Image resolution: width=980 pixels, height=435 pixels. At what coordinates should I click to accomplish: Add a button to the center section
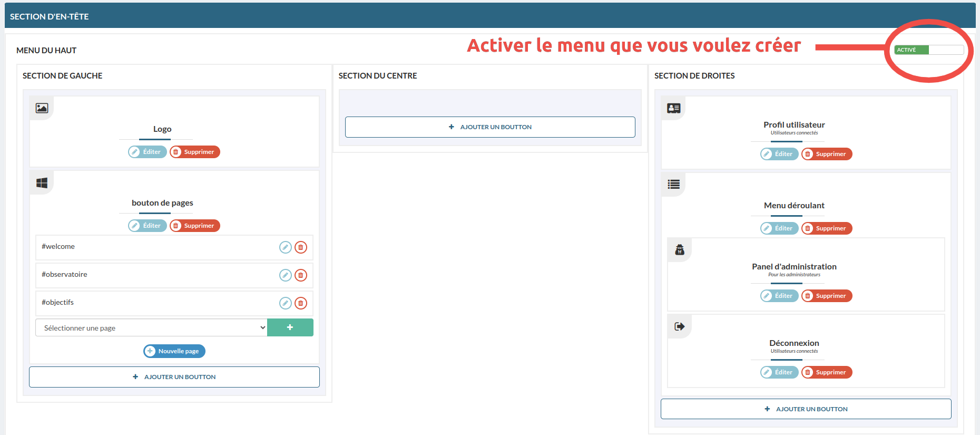(x=490, y=127)
